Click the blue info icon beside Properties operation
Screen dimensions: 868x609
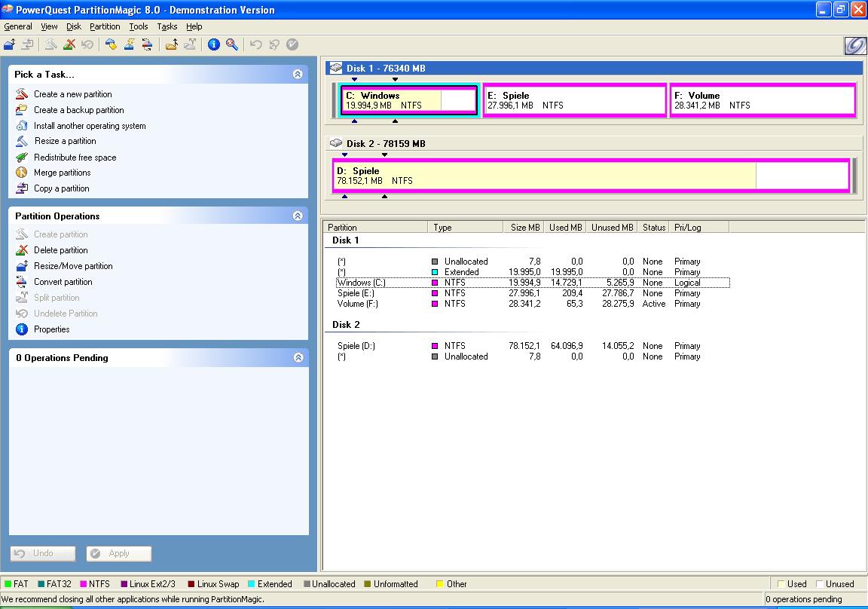(22, 329)
